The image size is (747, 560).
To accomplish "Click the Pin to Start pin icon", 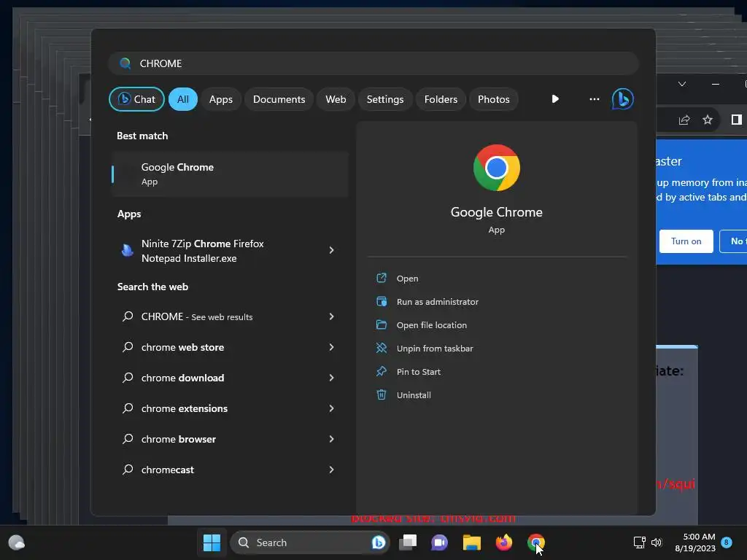I will point(382,371).
